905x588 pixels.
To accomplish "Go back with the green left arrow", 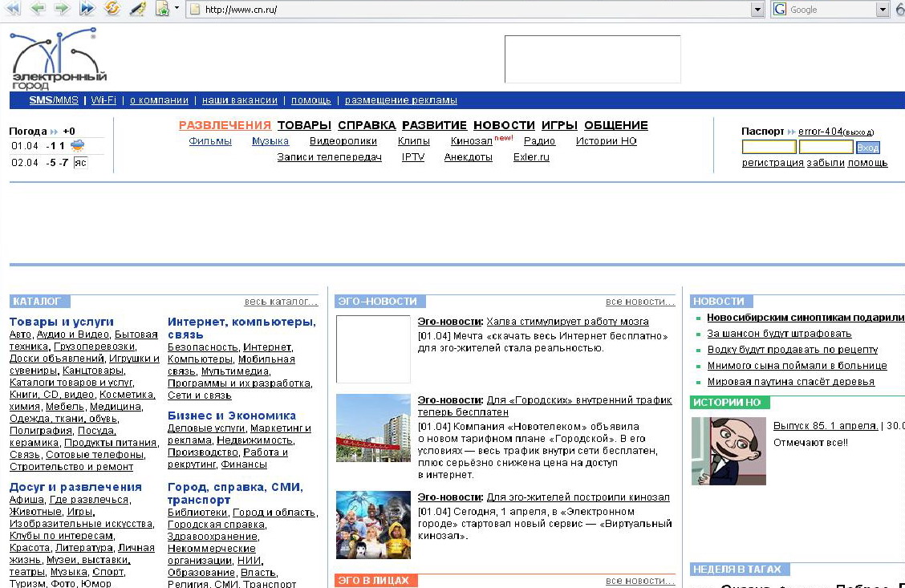I will [38, 9].
